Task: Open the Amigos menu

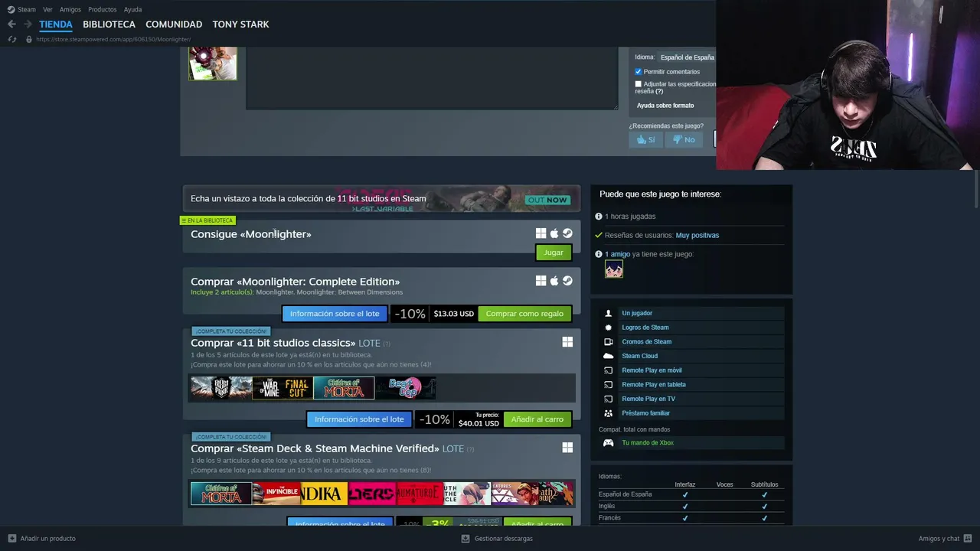Action: (x=70, y=9)
